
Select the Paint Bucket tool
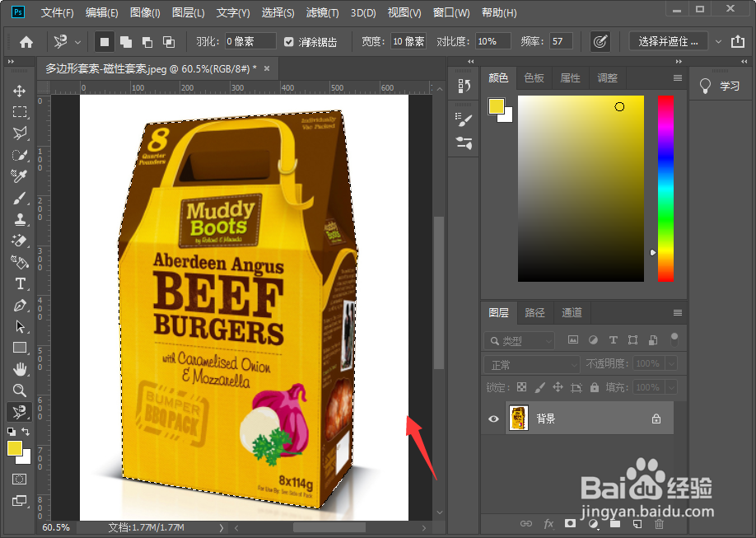19,262
